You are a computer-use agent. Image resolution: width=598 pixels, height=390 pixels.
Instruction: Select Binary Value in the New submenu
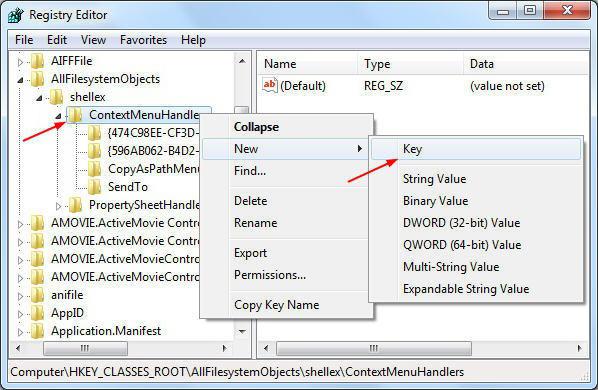476,201
